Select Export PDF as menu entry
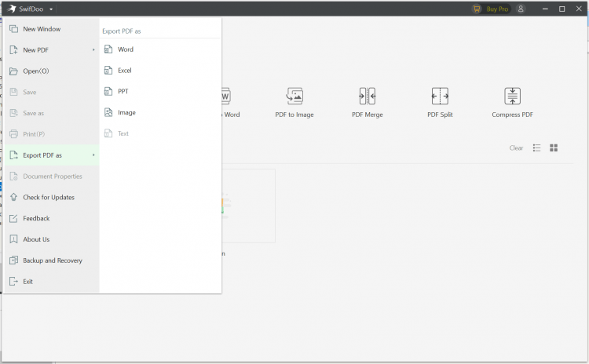 tap(52, 155)
